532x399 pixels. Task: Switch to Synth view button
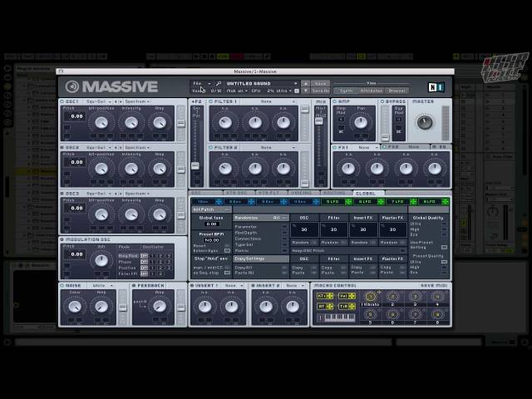coord(346,91)
